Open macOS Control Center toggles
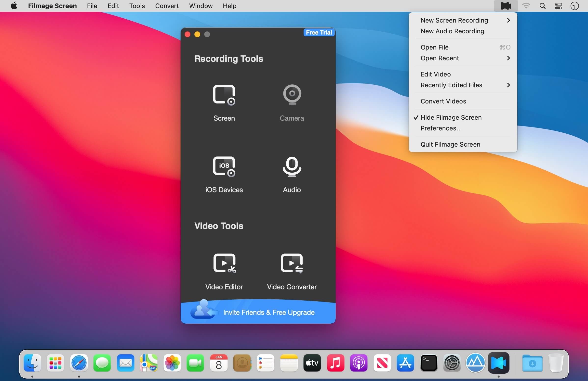 tap(558, 6)
